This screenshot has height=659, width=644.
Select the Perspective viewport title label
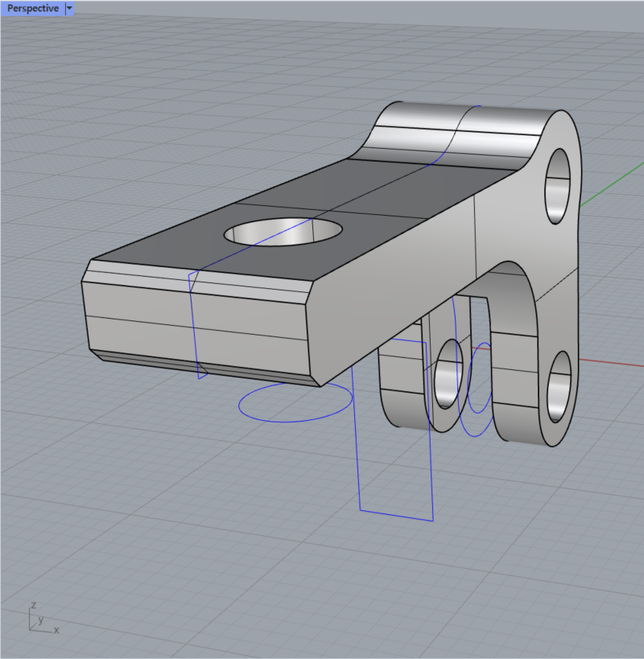point(33,8)
